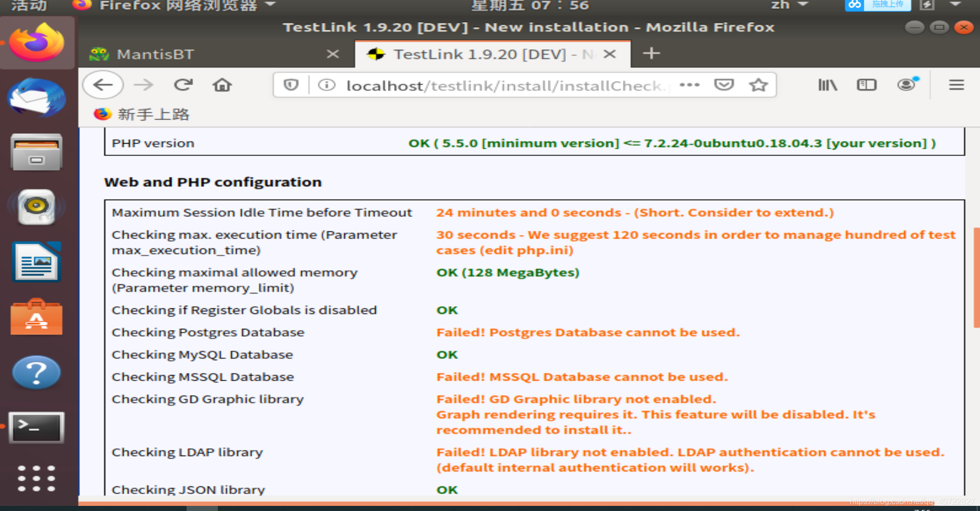This screenshot has height=511, width=980.
Task: Save page to Pocket
Action: point(724,85)
